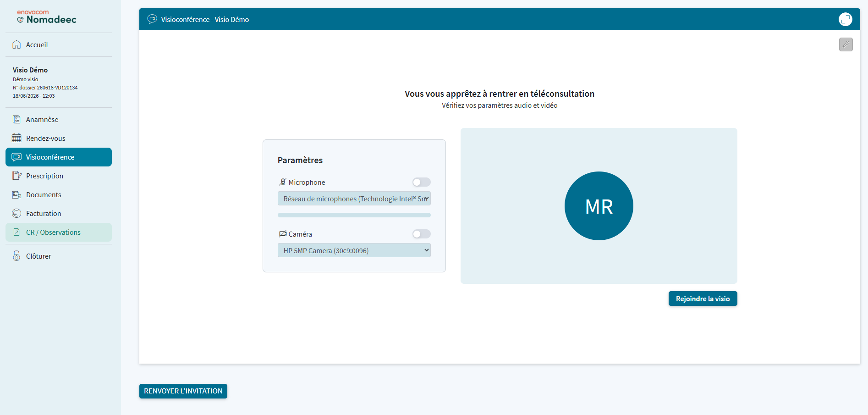Click the Facturation euro icon
Viewport: 868px width, 415px height.
pyautogui.click(x=16, y=213)
